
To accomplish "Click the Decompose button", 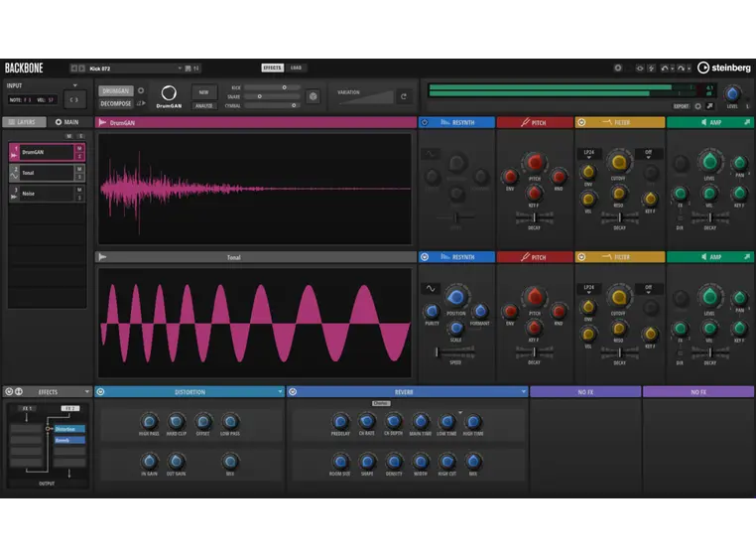I will tap(116, 103).
